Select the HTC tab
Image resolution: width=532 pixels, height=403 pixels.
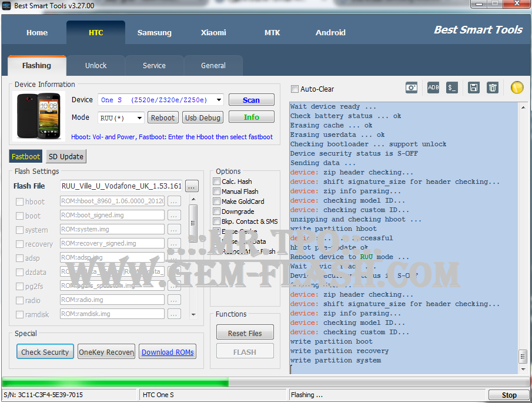(x=96, y=32)
